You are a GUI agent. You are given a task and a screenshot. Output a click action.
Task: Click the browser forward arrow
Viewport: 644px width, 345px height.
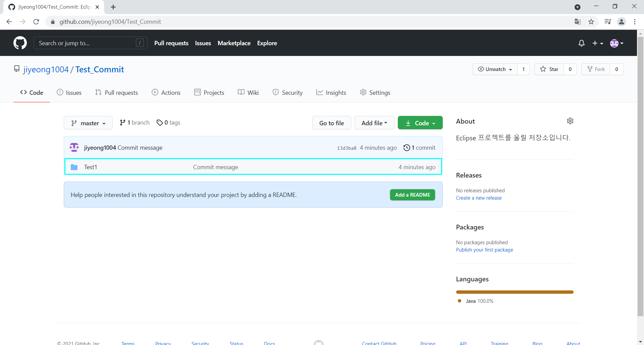pos(22,22)
